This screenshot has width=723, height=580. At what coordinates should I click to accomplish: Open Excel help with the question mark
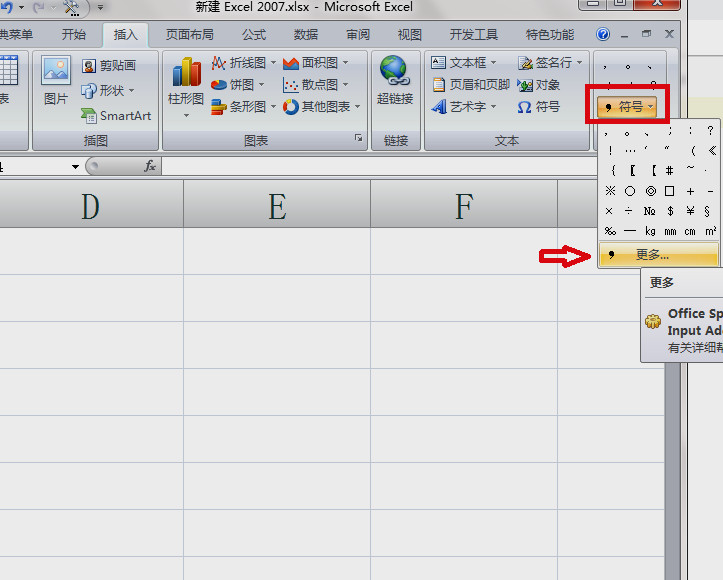tap(603, 34)
